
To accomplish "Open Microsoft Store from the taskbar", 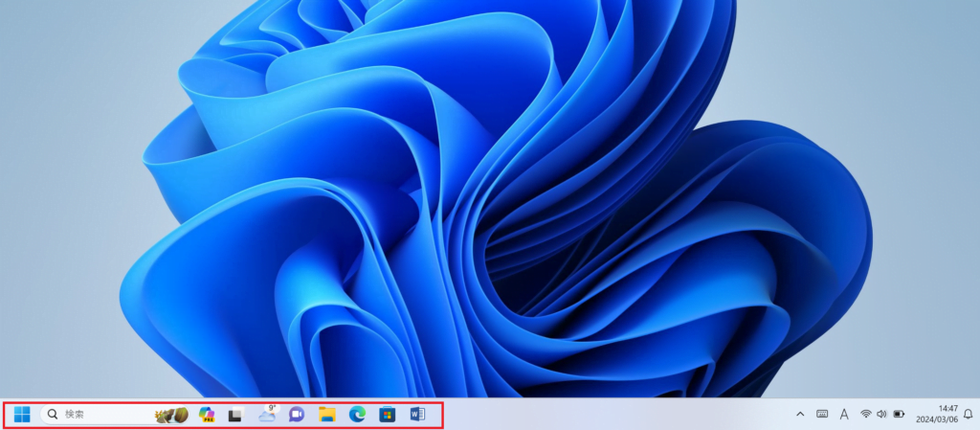I will (x=387, y=415).
